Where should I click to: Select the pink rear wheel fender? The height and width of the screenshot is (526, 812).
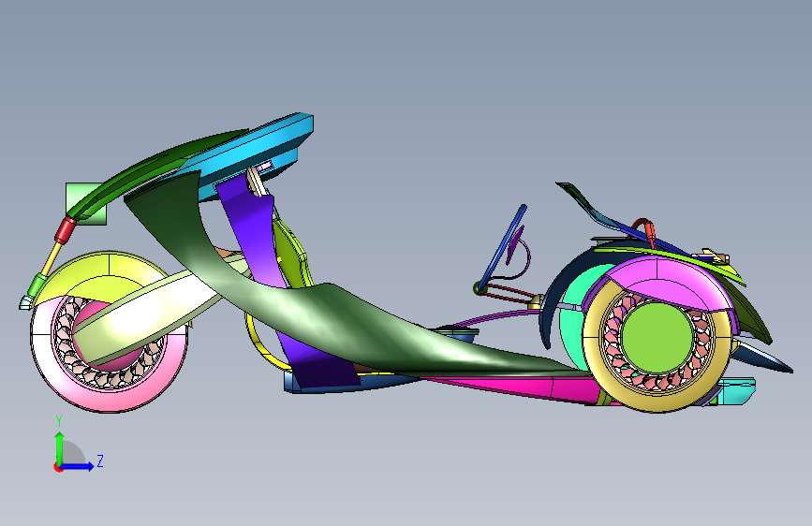coord(668,282)
